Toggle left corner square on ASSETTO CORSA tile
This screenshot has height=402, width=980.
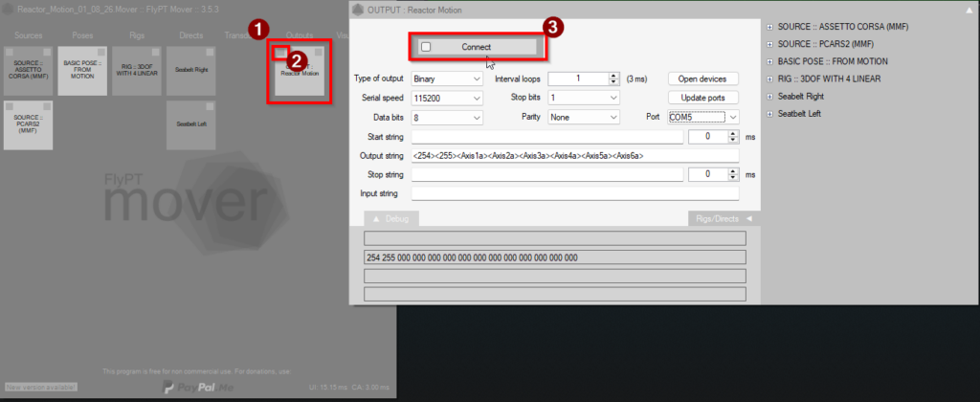click(10, 52)
